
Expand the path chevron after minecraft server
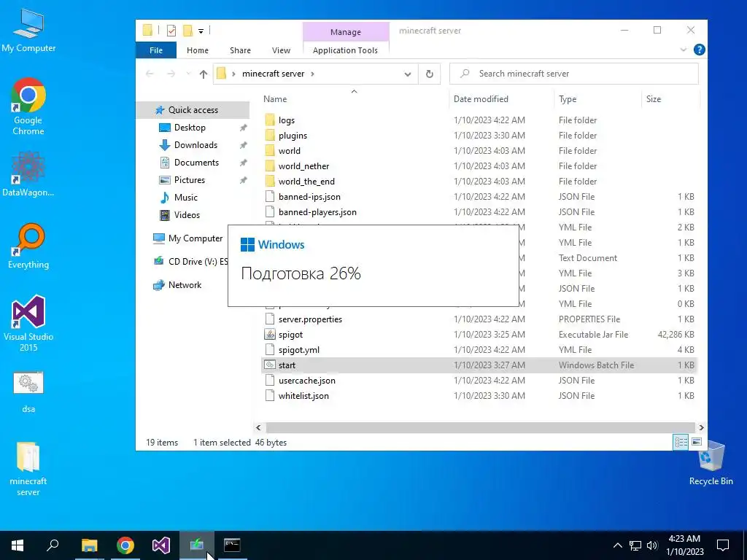click(x=312, y=74)
